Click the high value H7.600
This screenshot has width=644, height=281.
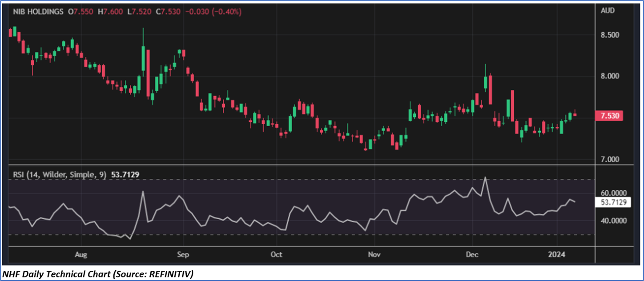(x=110, y=12)
